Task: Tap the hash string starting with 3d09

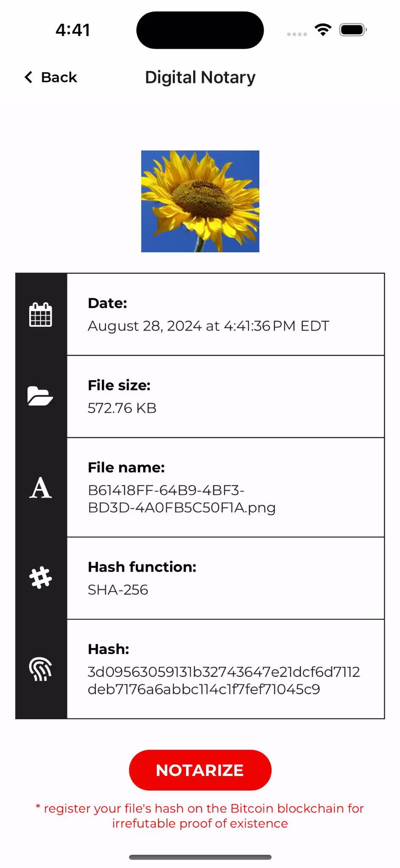Action: 223,680
